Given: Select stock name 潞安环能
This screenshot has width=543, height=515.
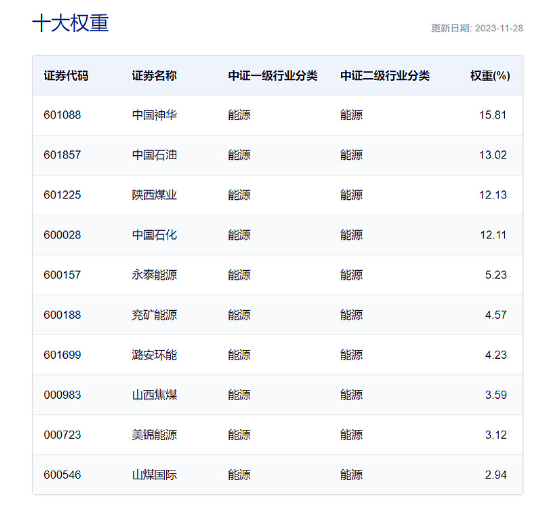Looking at the screenshot, I should click(154, 355).
